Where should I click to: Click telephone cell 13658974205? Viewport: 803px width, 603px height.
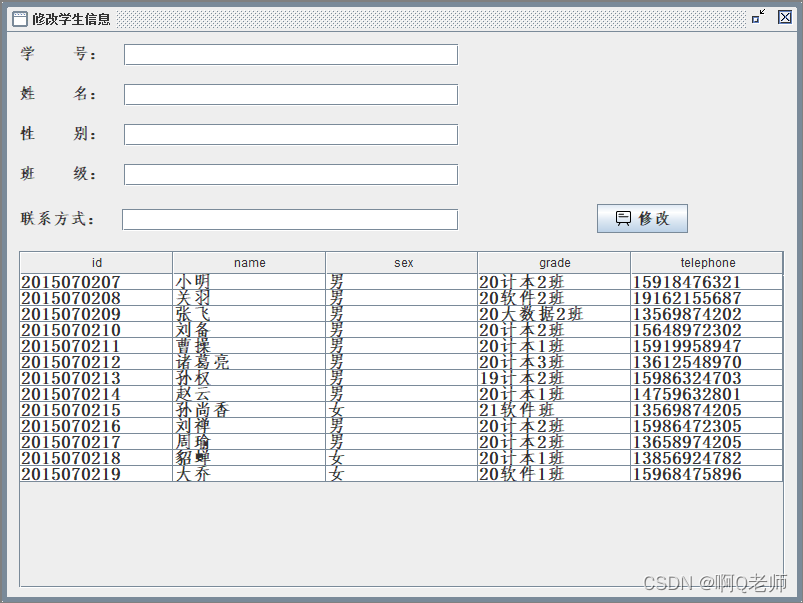click(x=707, y=442)
